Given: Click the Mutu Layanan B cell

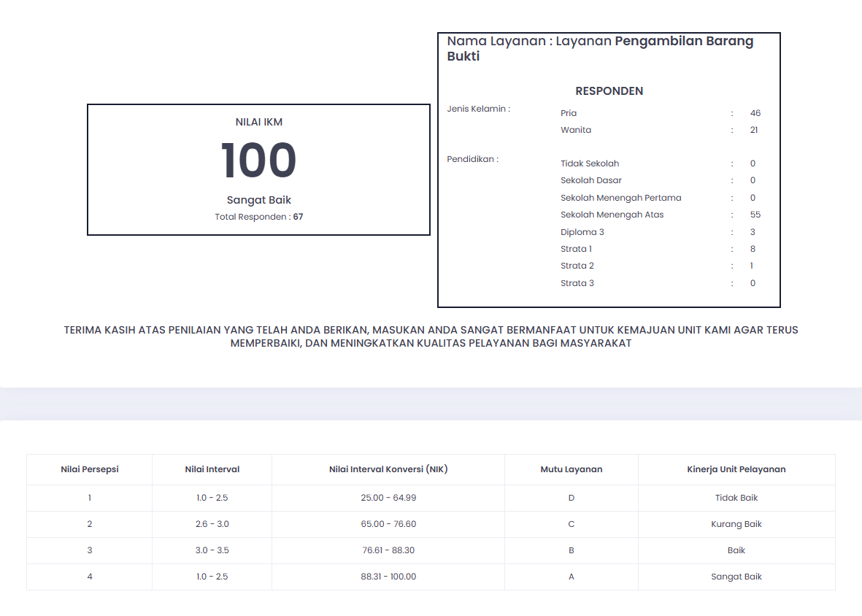Looking at the screenshot, I should pos(572,550).
